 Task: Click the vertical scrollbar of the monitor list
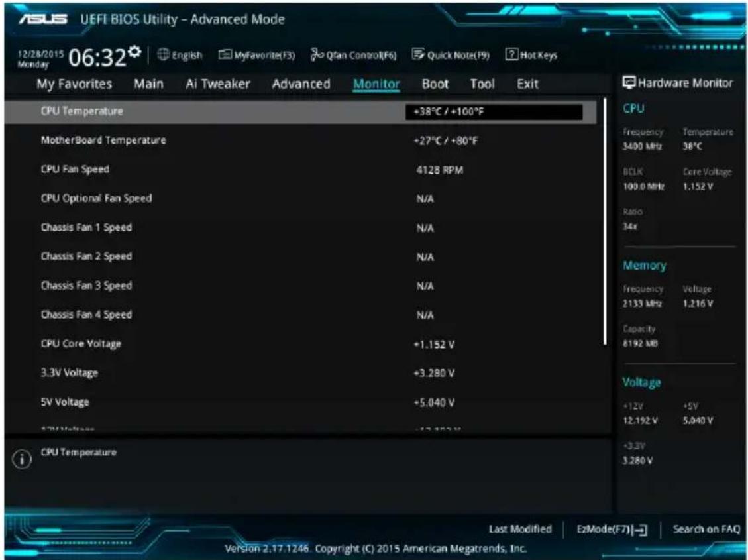pyautogui.click(x=606, y=222)
